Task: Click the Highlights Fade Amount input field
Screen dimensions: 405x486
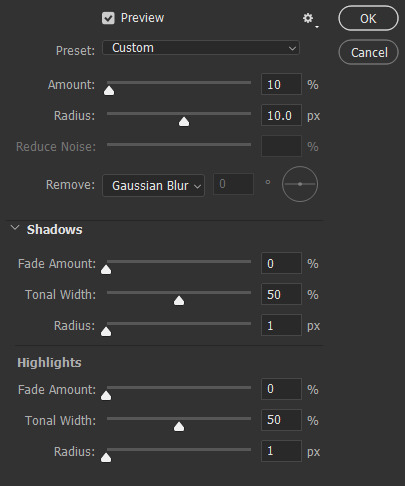Action: 281,389
